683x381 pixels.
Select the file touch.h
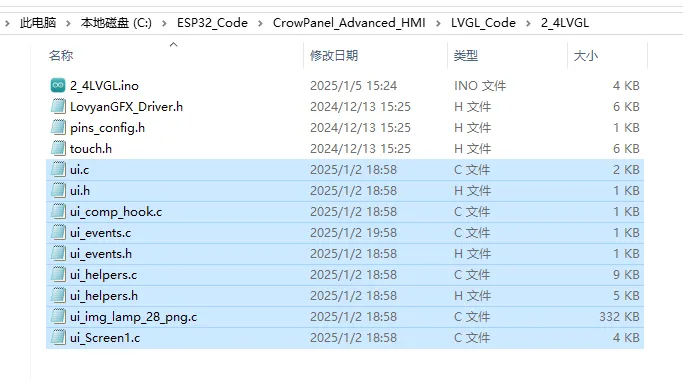click(x=91, y=148)
